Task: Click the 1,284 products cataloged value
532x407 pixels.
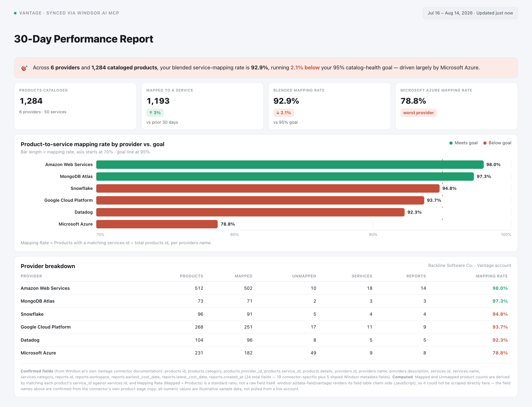Action: pyautogui.click(x=31, y=101)
